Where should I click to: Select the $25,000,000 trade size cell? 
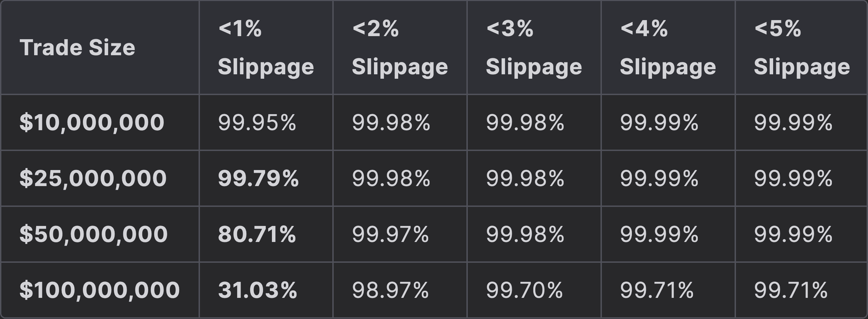[x=93, y=178]
